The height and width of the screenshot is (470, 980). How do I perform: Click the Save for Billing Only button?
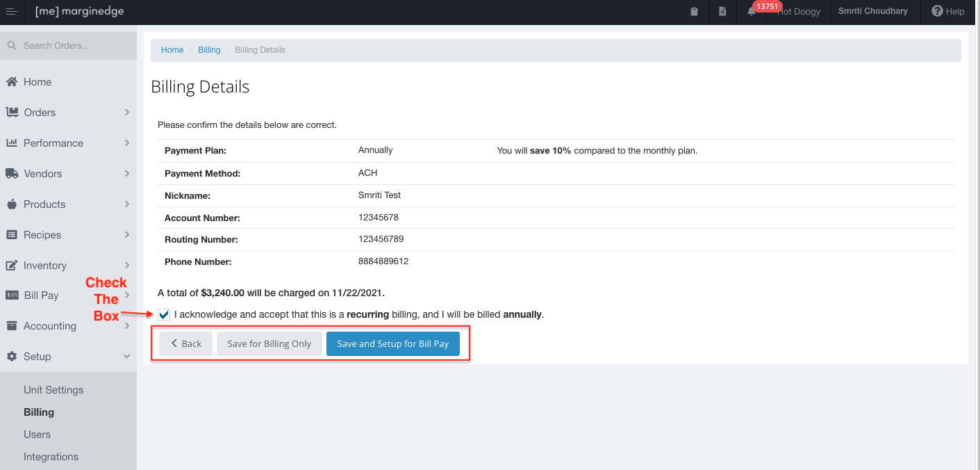[x=269, y=343]
